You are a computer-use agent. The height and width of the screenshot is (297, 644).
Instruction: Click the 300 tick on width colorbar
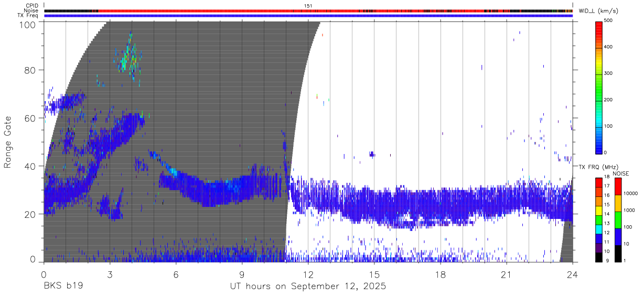coord(608,73)
